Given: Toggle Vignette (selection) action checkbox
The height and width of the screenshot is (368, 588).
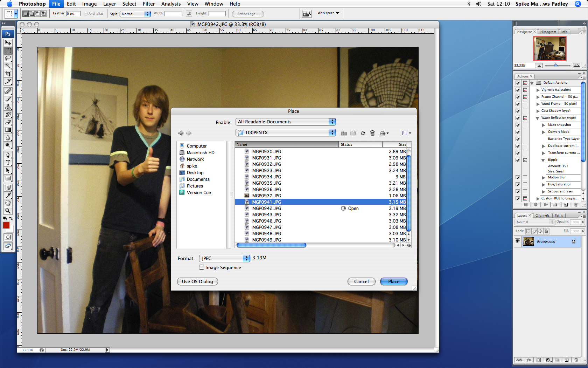Looking at the screenshot, I should click(518, 90).
